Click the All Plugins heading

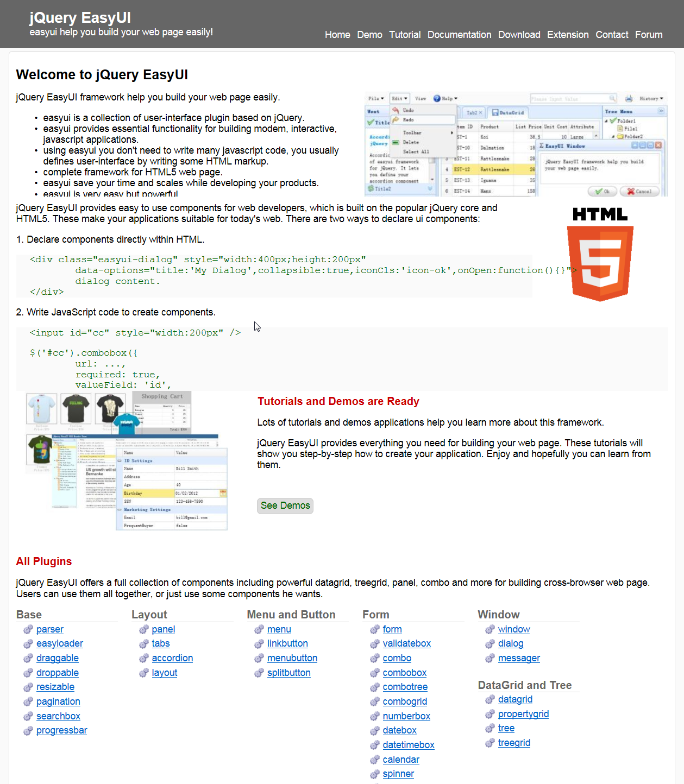coord(44,561)
